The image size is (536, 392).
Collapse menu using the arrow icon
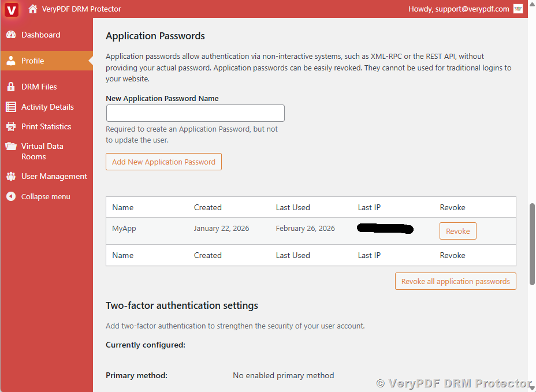11,196
